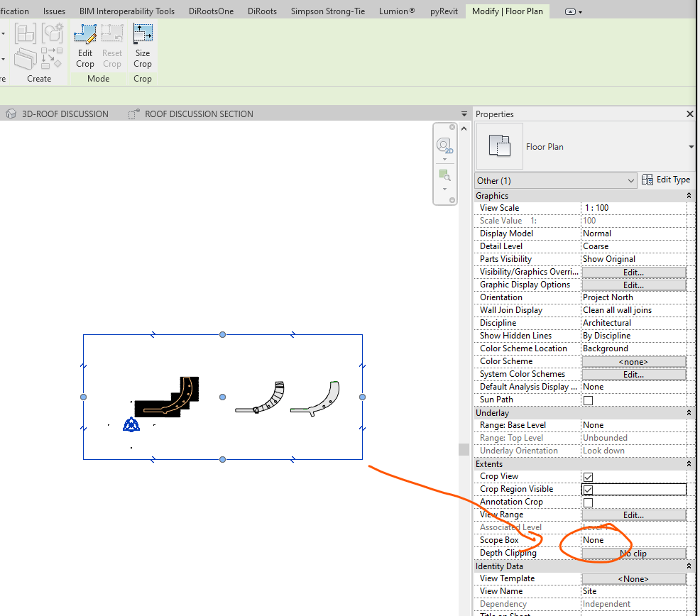Click the grayed-out Reset Crop tool
The height and width of the screenshot is (616, 700).
pyautogui.click(x=112, y=47)
